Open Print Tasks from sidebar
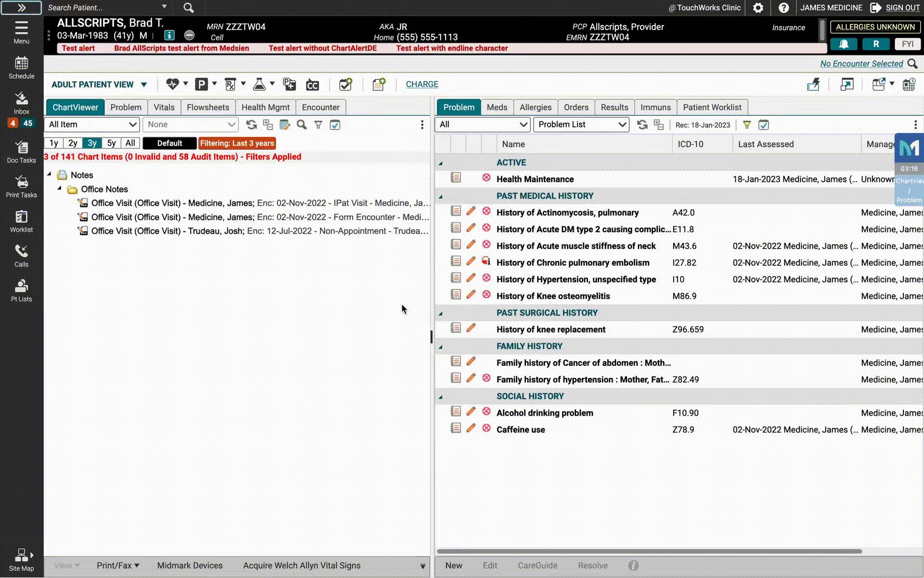924x578 pixels. tap(21, 186)
